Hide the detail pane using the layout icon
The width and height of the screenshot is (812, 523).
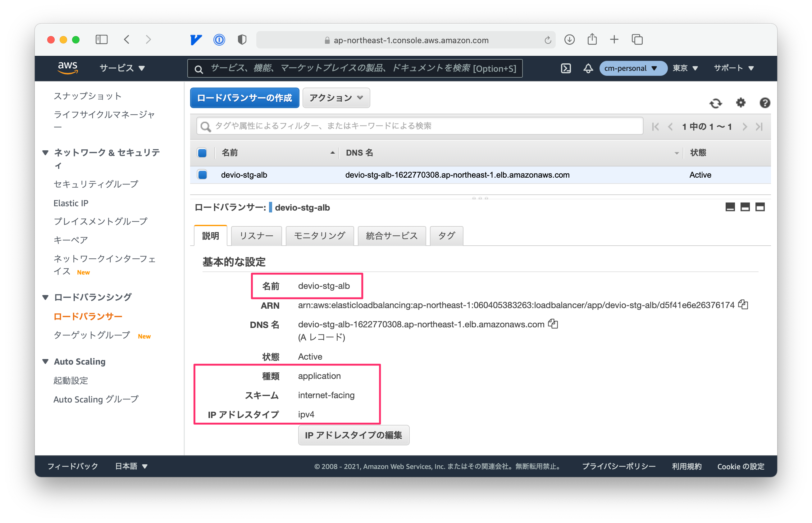click(730, 207)
